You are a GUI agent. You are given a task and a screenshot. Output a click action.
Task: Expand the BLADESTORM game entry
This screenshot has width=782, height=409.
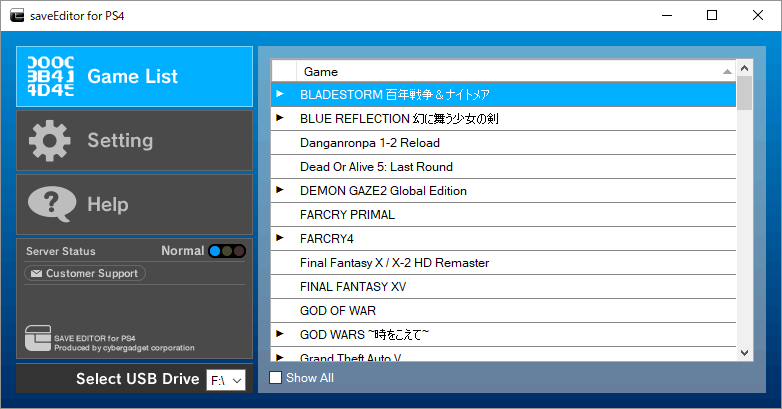[x=280, y=94]
